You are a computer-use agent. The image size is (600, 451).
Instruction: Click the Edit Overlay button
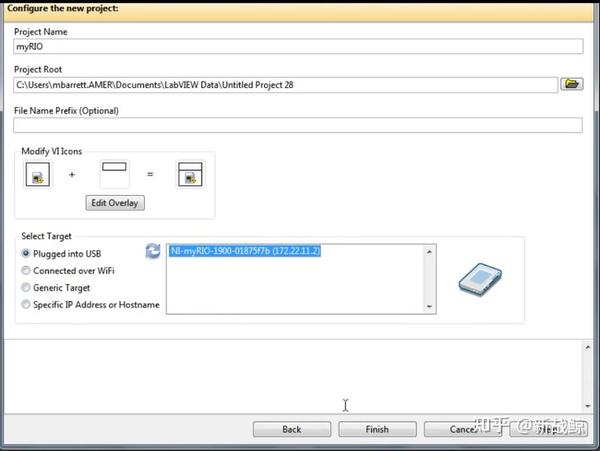[115, 203]
